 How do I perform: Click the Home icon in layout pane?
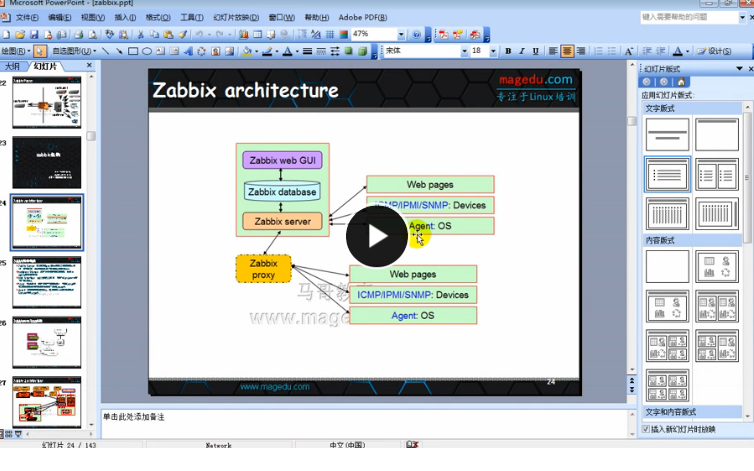click(681, 82)
